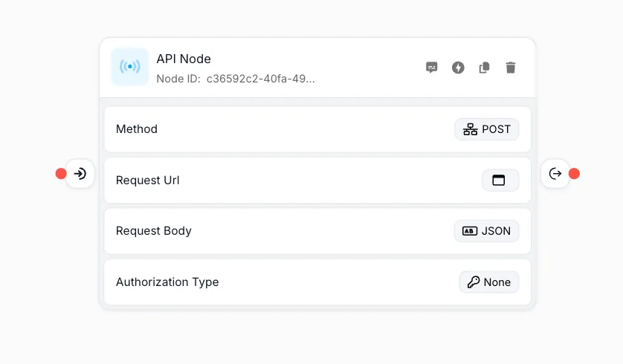This screenshot has height=364, width=623.
Task: Click the input connector arrow handle
Action: point(80,174)
